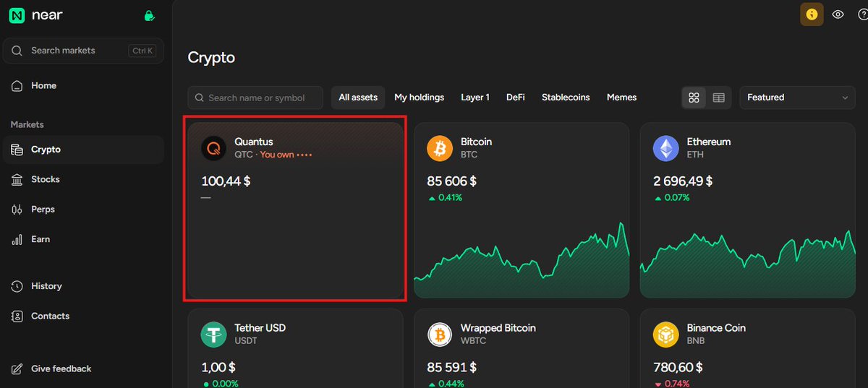Click the You own label on Quantus
The height and width of the screenshot is (388, 868).
[x=277, y=155]
